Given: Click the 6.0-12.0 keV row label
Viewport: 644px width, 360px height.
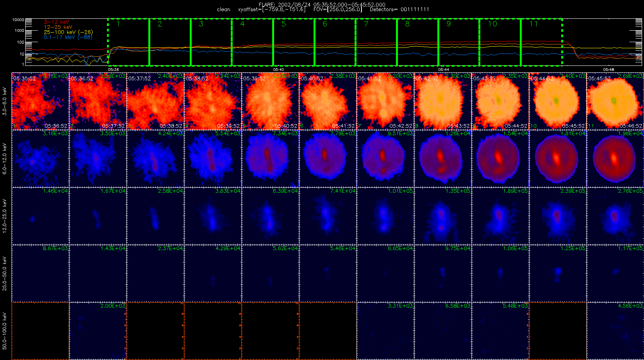Looking at the screenshot, I should pyautogui.click(x=5, y=159).
